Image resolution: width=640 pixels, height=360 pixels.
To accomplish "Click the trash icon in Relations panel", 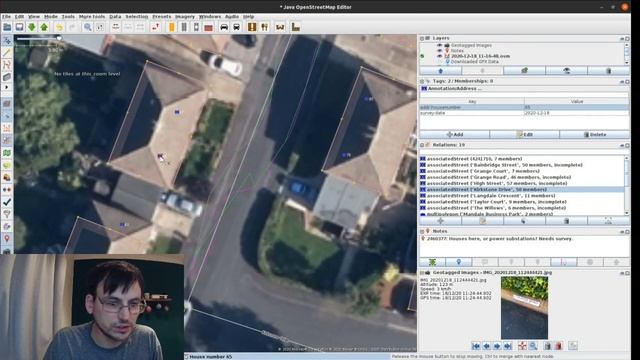I will pos(566,221).
